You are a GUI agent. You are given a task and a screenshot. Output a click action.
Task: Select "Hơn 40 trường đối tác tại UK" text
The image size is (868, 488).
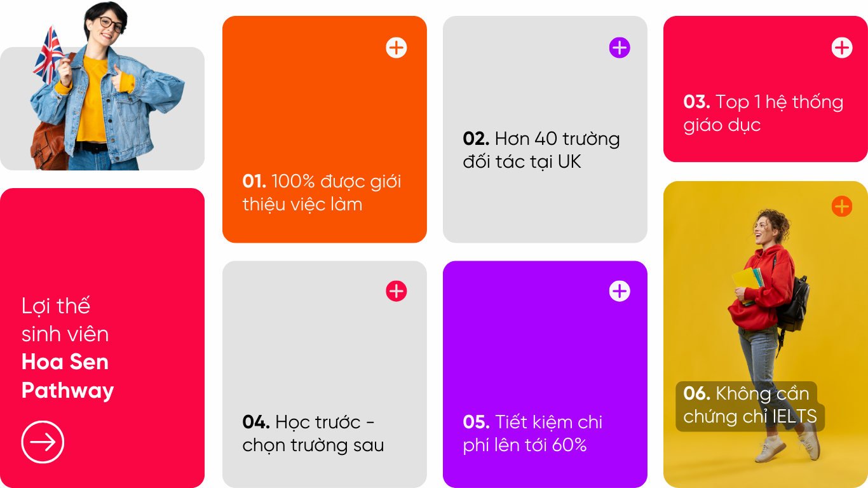[541, 150]
